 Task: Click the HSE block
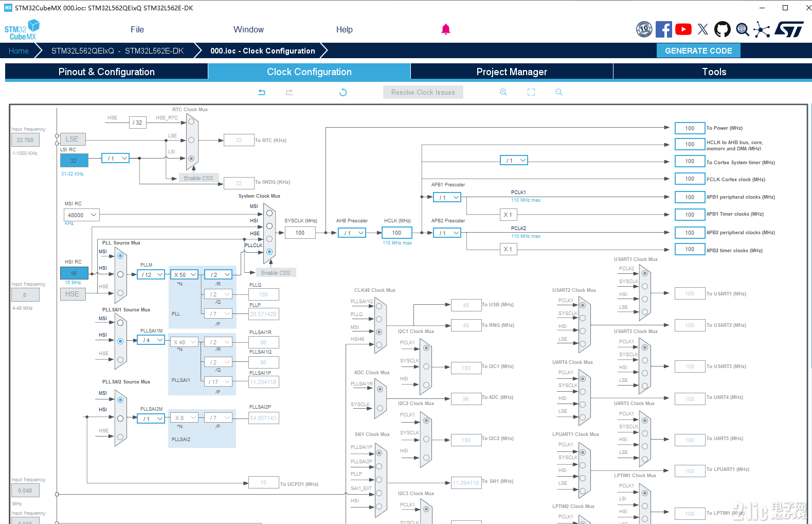(73, 294)
